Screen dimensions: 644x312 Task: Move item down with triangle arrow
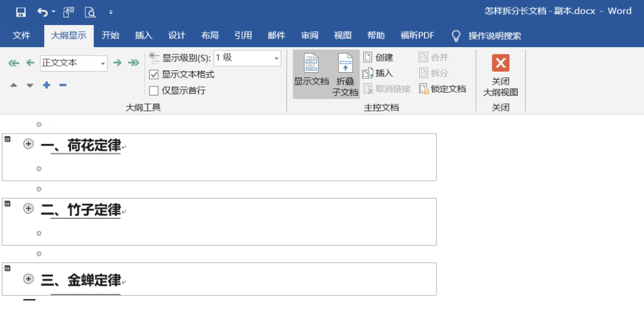pos(30,85)
